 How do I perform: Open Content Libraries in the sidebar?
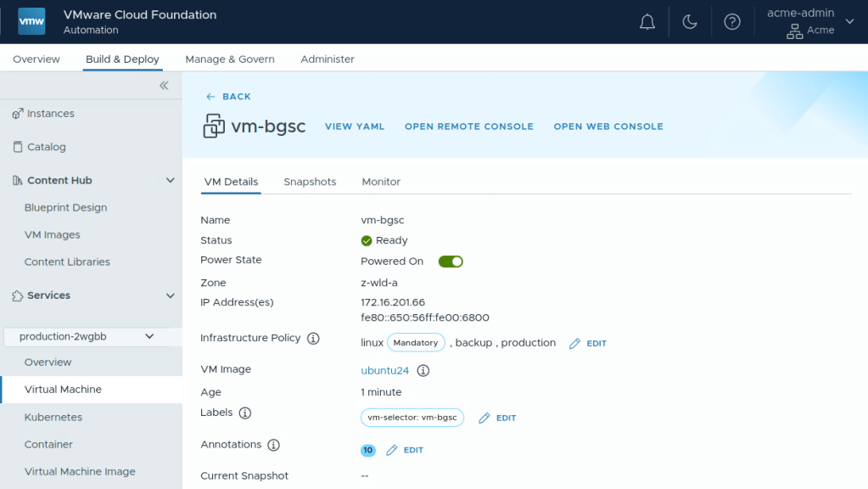tap(67, 262)
